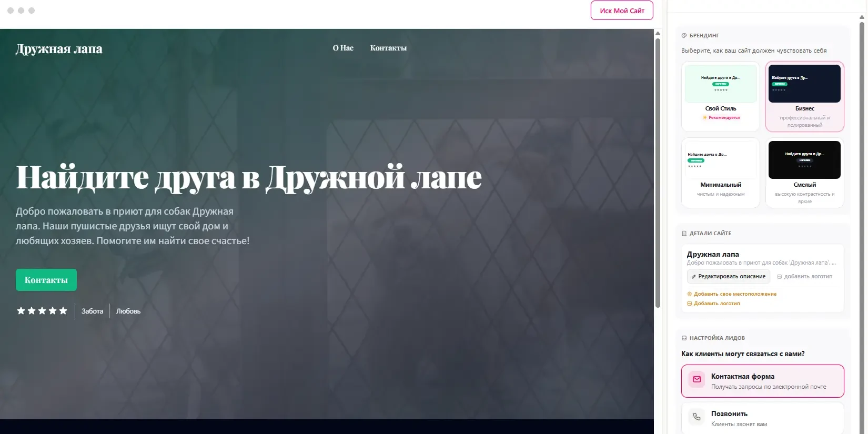
Task: Select the envelope icon for Контактная форма
Action: tap(697, 379)
